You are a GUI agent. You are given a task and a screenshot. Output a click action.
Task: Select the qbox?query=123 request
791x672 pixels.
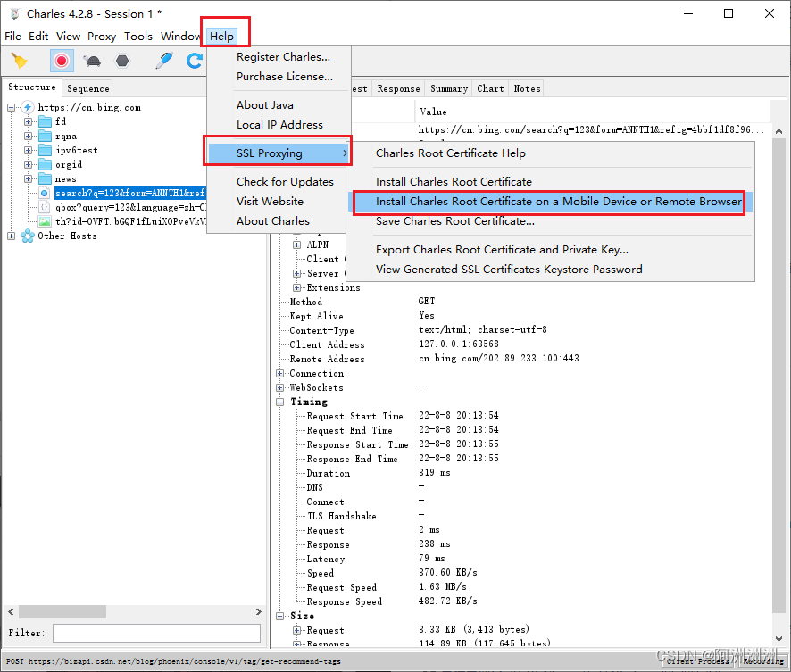[x=130, y=207]
